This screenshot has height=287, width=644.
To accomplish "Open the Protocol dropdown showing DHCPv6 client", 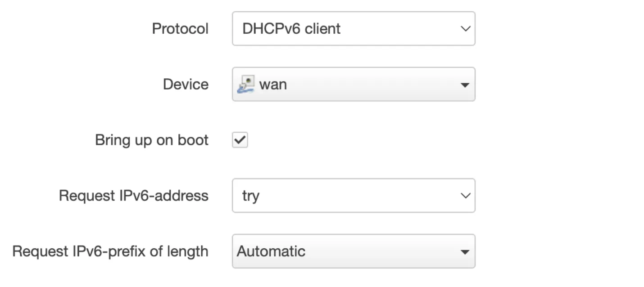I will 354,29.
